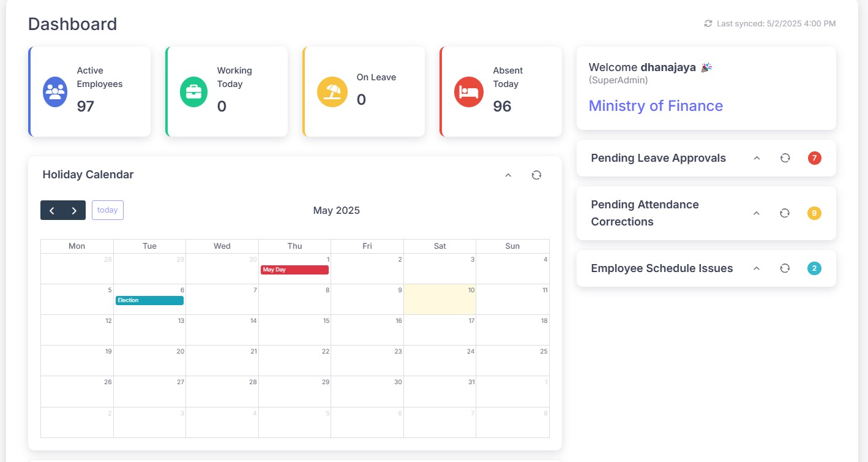Click the On Leave beach umbrella icon
Image resolution: width=868 pixels, height=462 pixels.
332,92
